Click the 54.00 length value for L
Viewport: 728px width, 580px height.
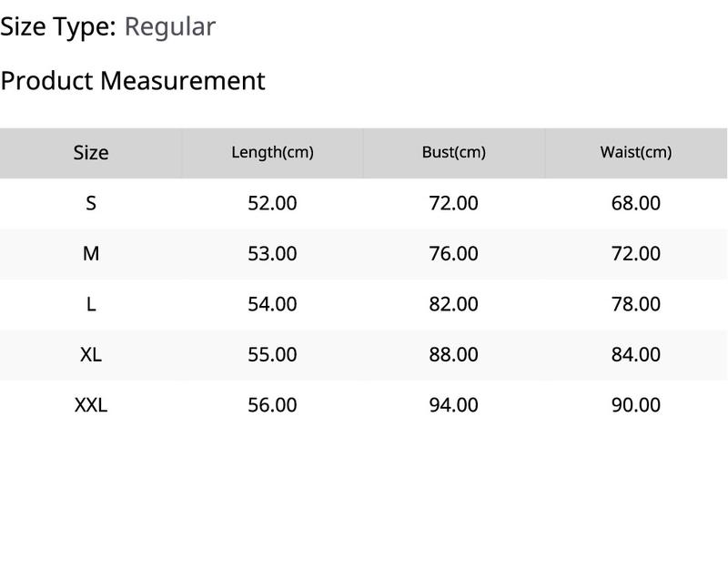(272, 304)
